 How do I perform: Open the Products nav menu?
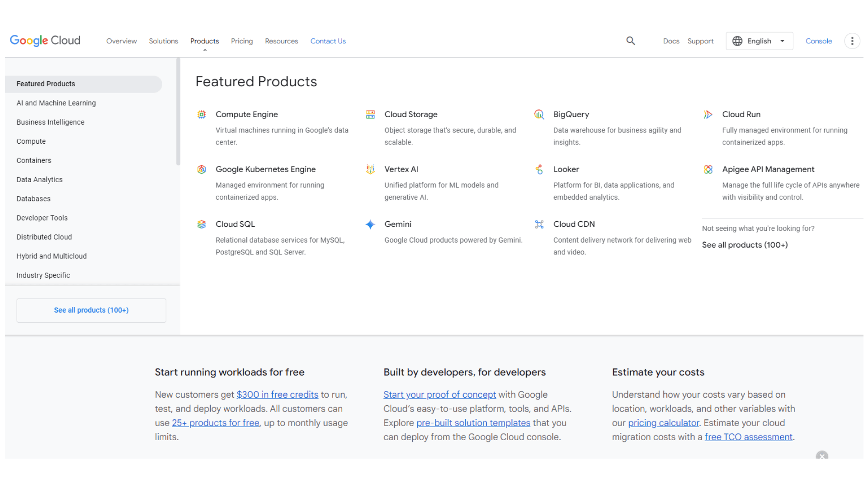pos(204,41)
